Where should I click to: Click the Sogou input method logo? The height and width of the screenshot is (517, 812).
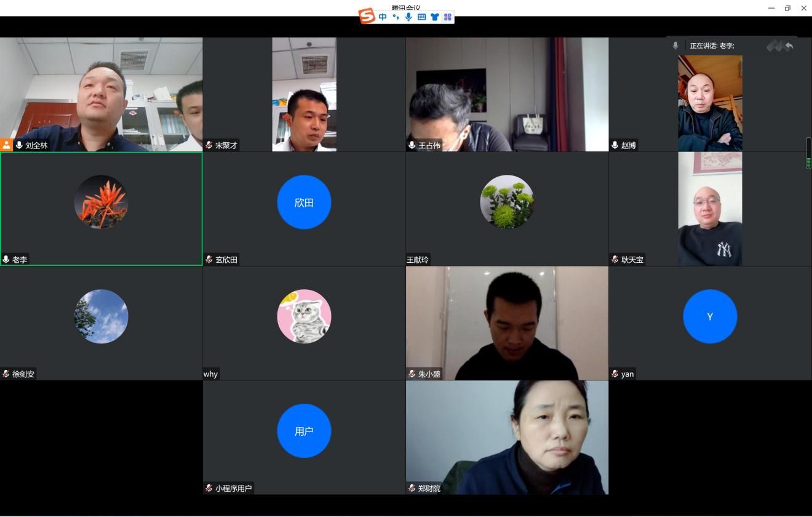pos(367,17)
